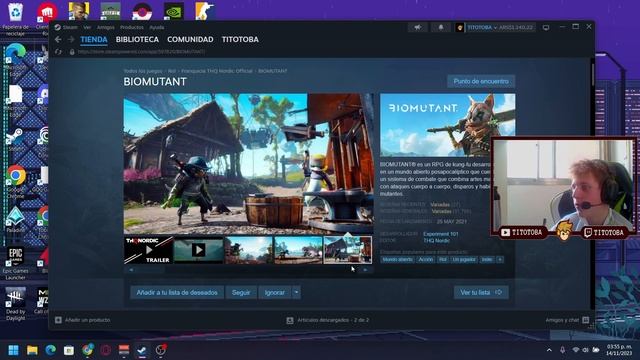Open Steam notifications bell icon
This screenshot has height=360, width=640.
[x=441, y=27]
